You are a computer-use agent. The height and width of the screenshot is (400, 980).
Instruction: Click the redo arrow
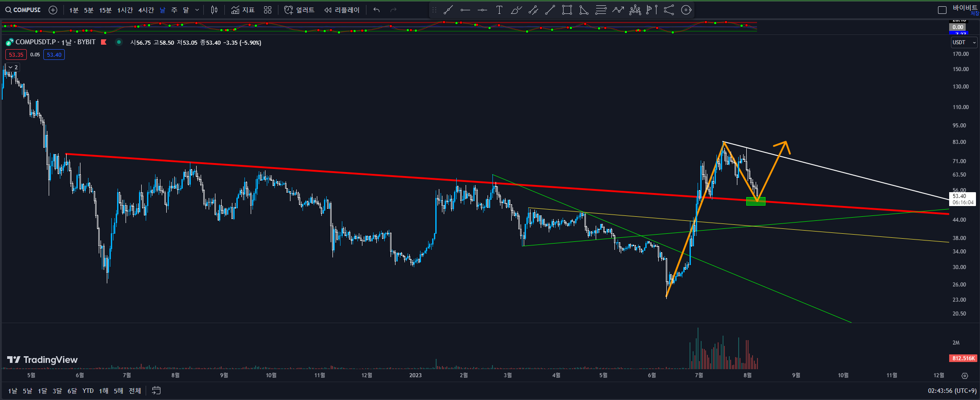[393, 10]
